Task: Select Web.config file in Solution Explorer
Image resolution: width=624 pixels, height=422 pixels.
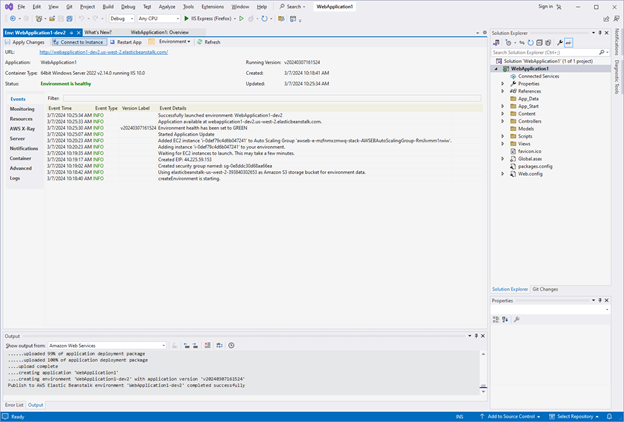Action: pos(529,173)
